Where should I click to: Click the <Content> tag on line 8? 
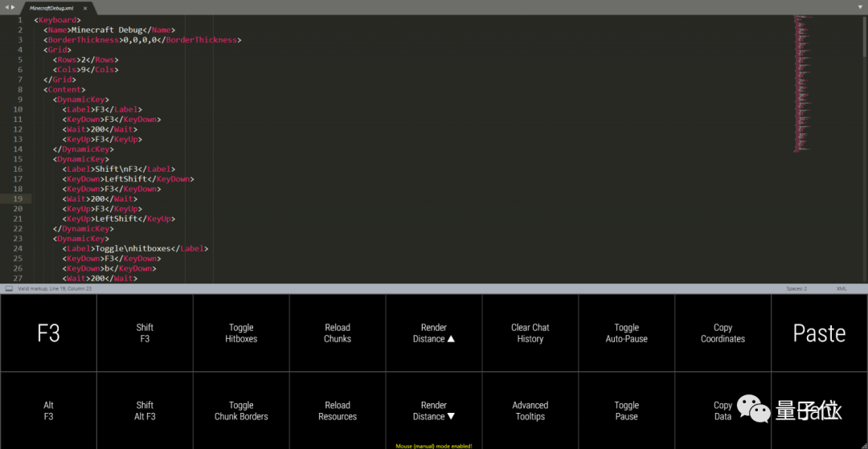[x=64, y=90]
